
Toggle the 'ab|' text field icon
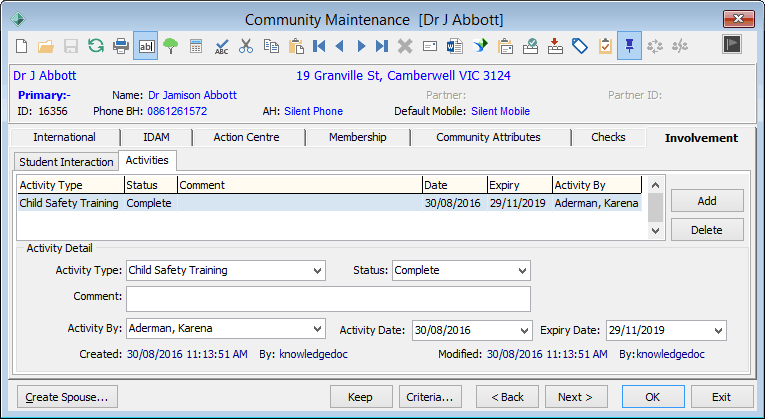pyautogui.click(x=146, y=46)
